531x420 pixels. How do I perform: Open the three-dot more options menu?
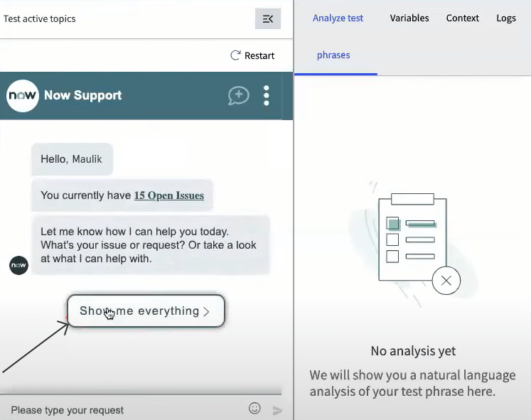tap(266, 95)
